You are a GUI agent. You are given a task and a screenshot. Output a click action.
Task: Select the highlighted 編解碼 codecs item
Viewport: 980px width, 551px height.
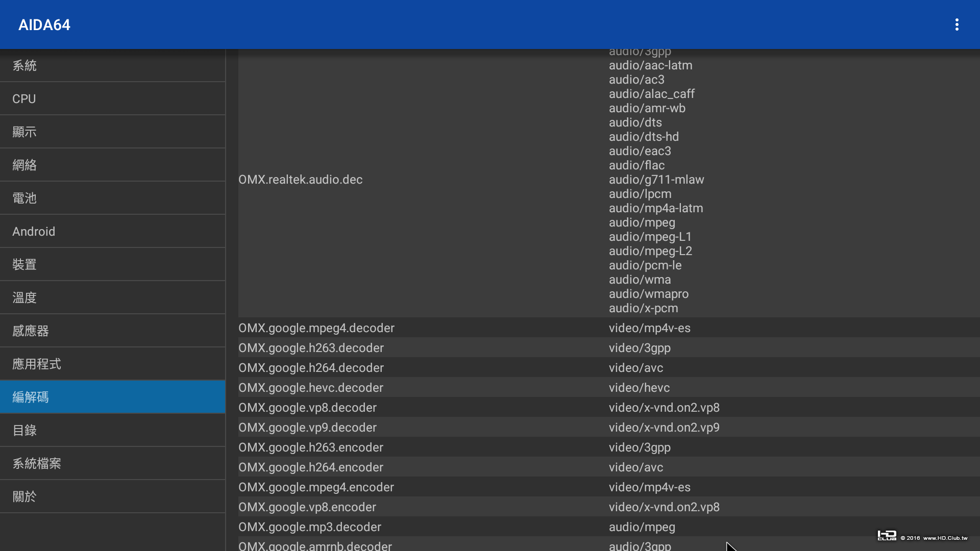pyautogui.click(x=112, y=397)
